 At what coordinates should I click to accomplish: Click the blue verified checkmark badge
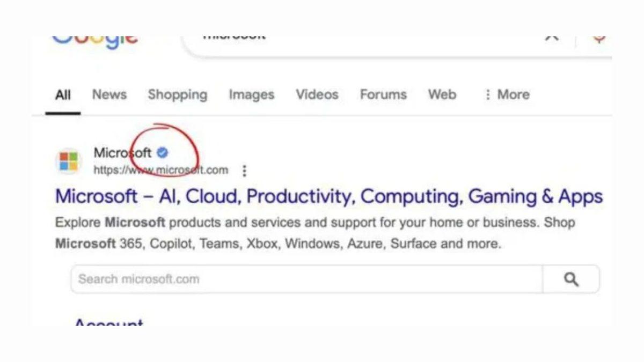162,152
